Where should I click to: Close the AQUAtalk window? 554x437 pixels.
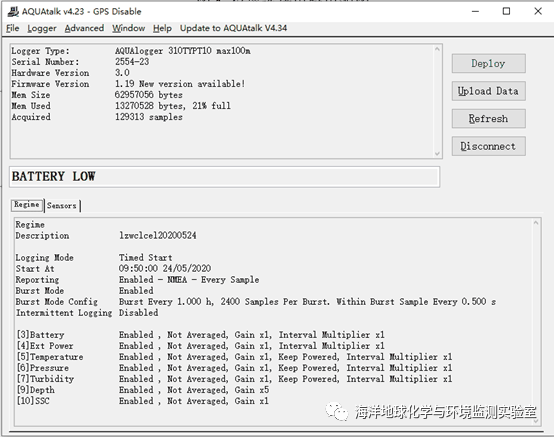[538, 12]
